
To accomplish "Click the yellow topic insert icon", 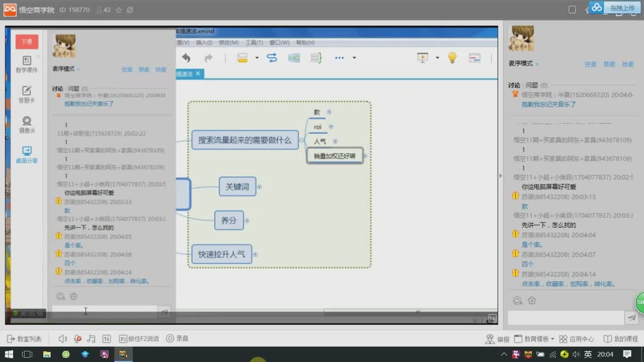I will coord(243,58).
